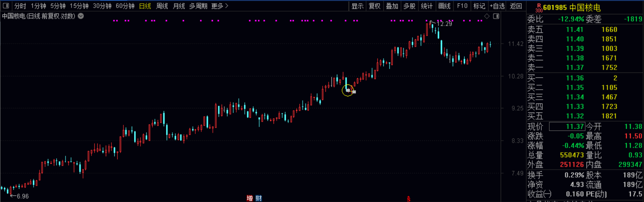Click the yellow circle marker on chart
This screenshot has height=202, width=644.
(x=347, y=91)
